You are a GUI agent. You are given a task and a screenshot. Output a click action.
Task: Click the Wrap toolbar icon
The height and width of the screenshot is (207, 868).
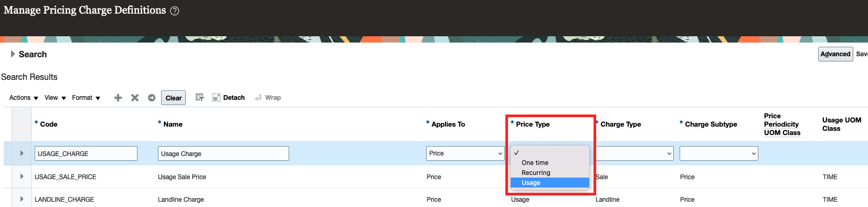[268, 98]
